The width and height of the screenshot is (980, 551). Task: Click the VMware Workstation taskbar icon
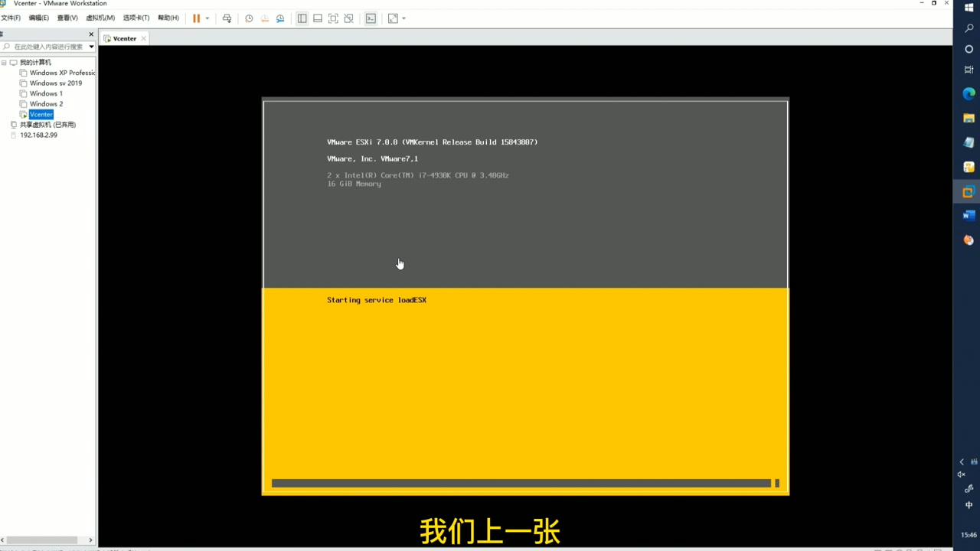[x=969, y=192]
